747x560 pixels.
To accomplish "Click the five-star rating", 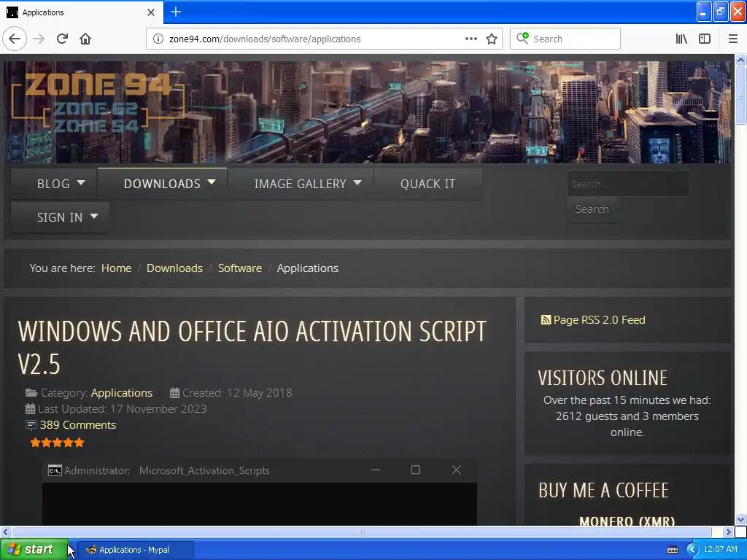I will pos(57,443).
